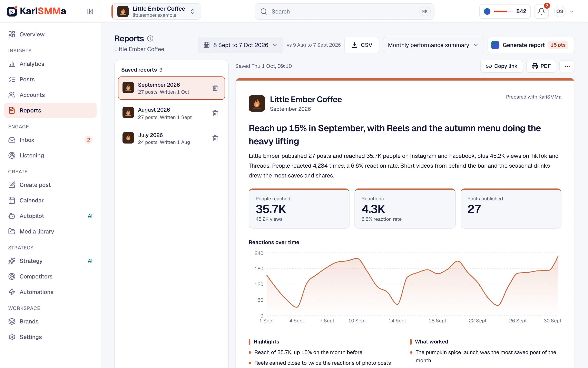Open Autopilot AI feature

click(50, 216)
